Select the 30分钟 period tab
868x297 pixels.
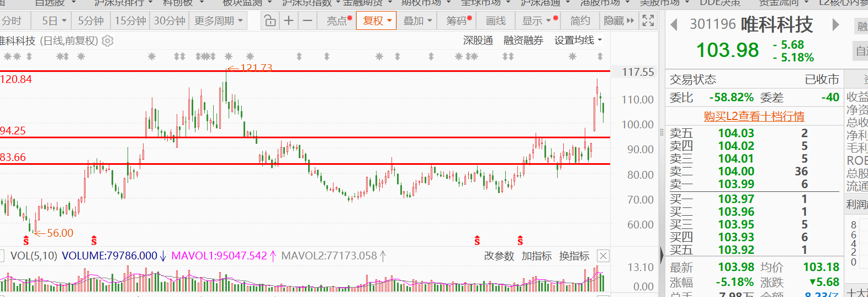click(169, 21)
